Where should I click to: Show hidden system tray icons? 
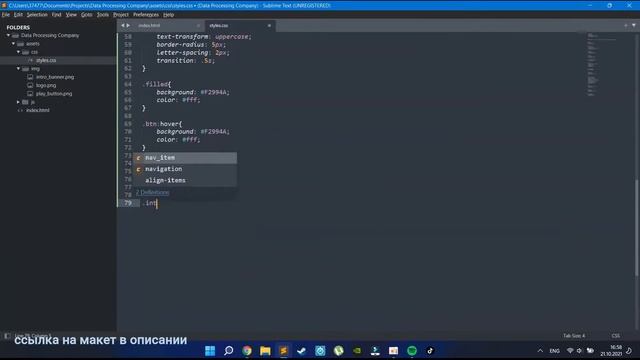point(540,351)
